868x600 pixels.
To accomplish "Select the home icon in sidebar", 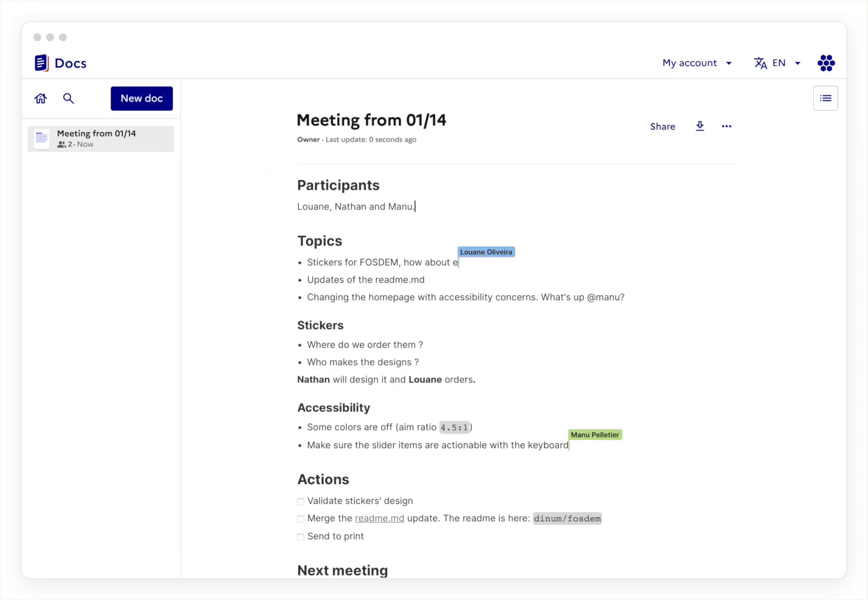I will 40,98.
